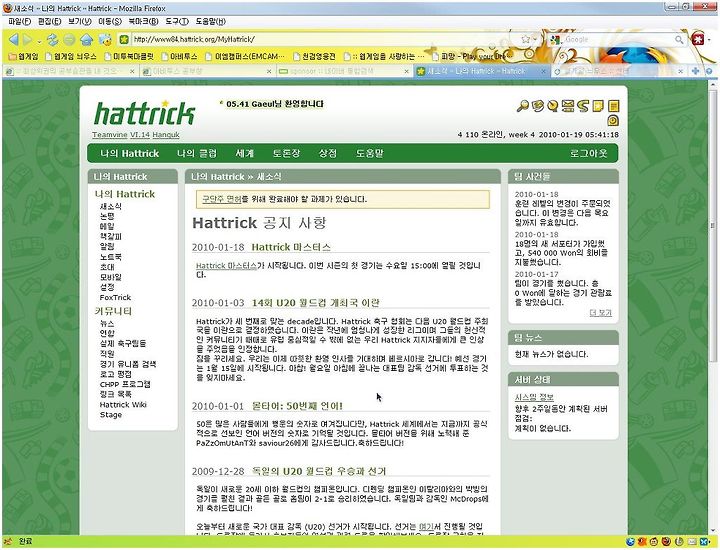The width and height of the screenshot is (720, 550).
Task: Open 노트북 in the left sidebar
Action: pyautogui.click(x=111, y=257)
